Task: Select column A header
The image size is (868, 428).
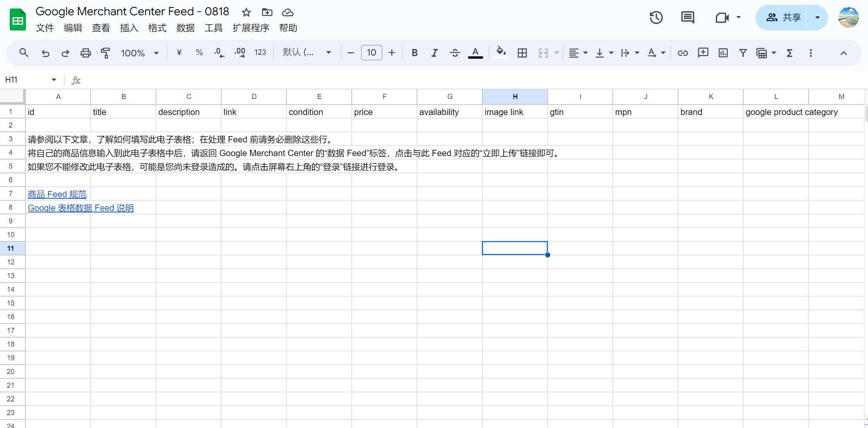Action: click(58, 97)
